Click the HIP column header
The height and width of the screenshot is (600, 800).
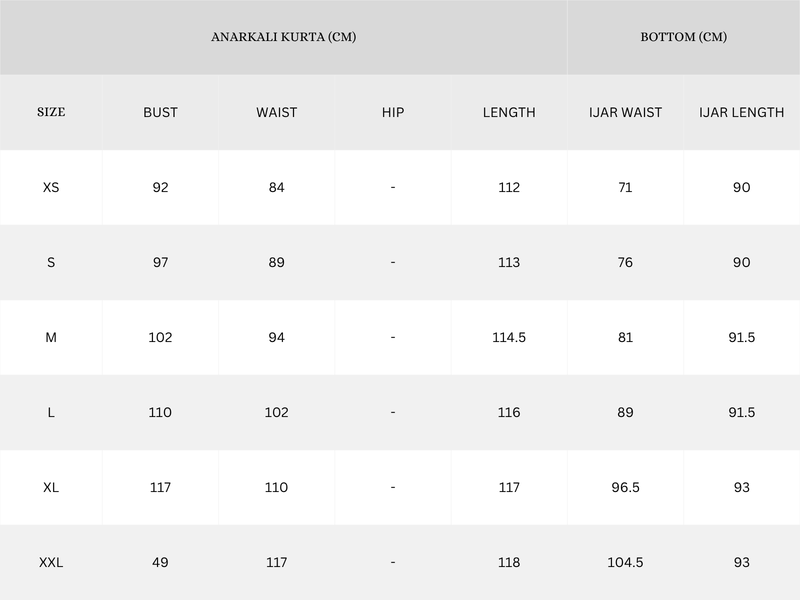pyautogui.click(x=393, y=112)
